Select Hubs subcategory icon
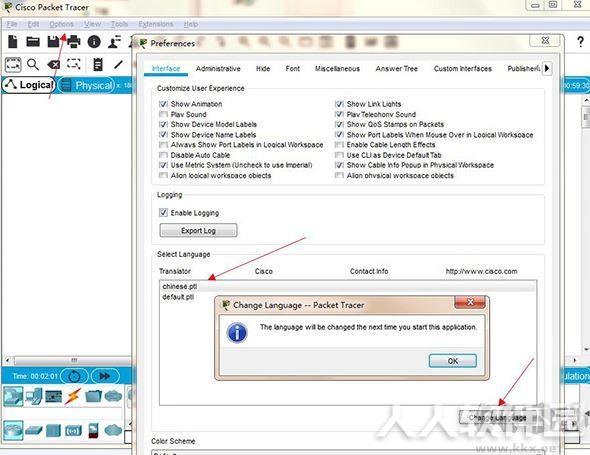 click(x=53, y=430)
